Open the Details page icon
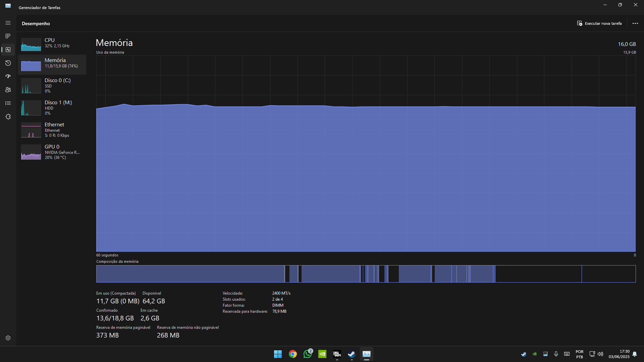This screenshot has height=362, width=644. (8, 103)
